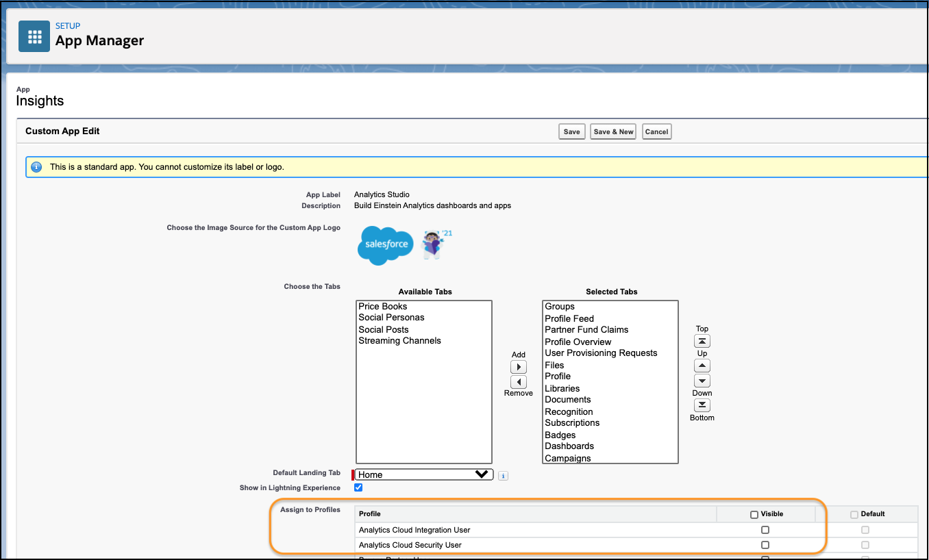Select Subscriptions in Selected Tabs
The image size is (929, 560).
pos(610,423)
